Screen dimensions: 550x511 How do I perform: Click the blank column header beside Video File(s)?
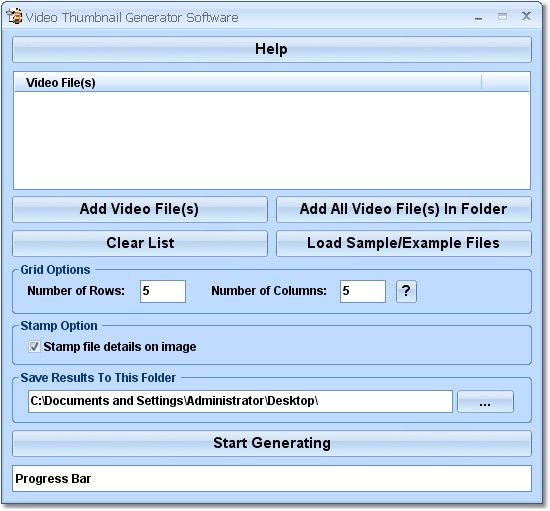[x=505, y=83]
